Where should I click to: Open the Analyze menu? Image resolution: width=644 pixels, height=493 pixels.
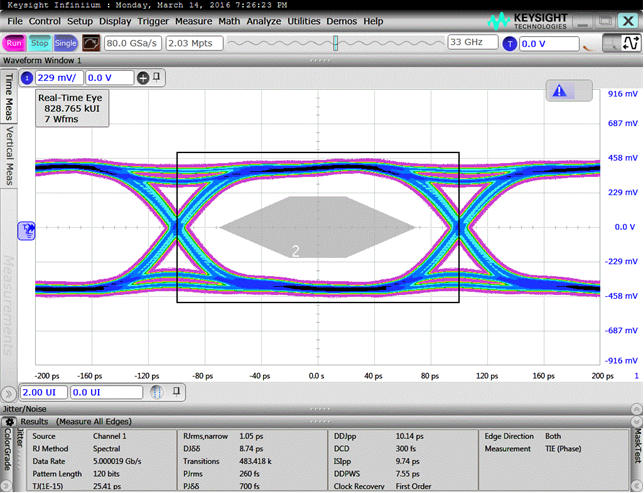(263, 21)
